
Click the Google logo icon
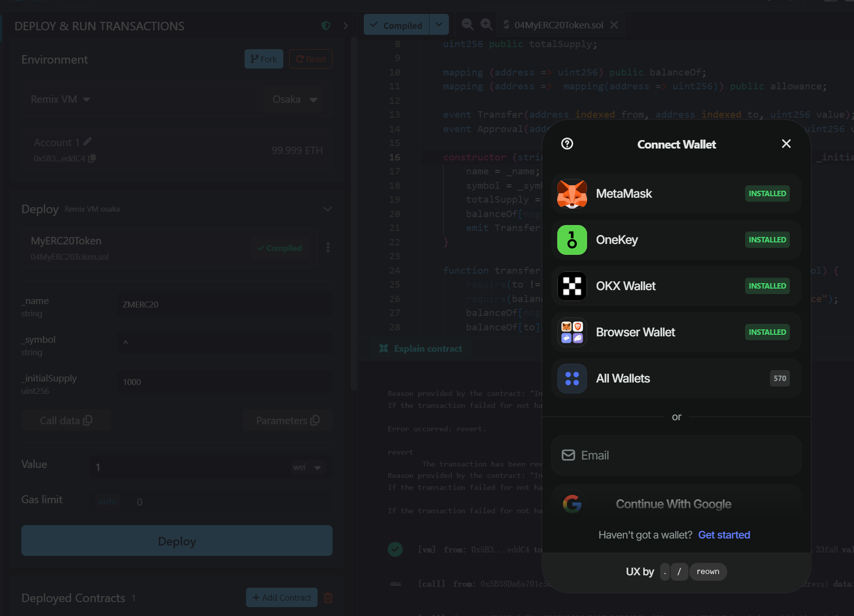(572, 504)
